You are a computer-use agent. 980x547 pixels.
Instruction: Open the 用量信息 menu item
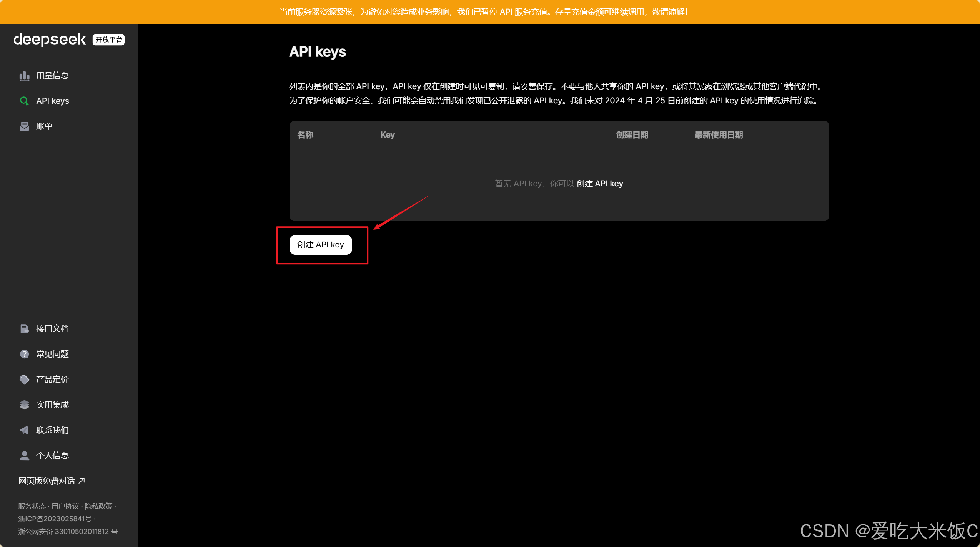coord(52,76)
